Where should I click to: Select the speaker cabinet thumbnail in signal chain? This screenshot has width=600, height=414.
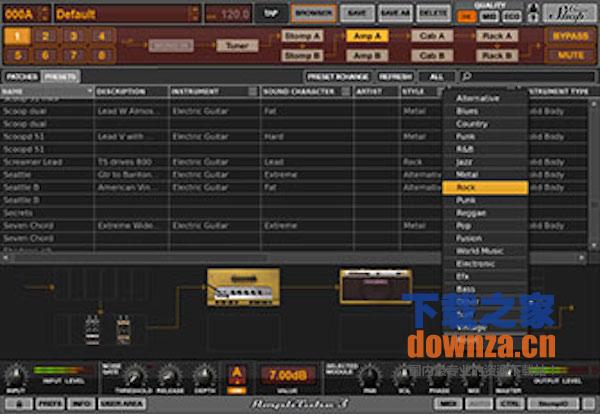(376, 286)
